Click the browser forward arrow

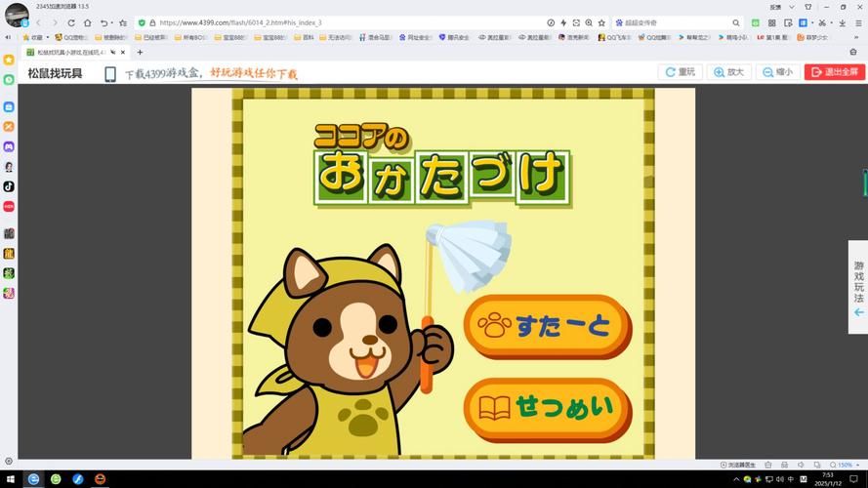[x=55, y=22]
